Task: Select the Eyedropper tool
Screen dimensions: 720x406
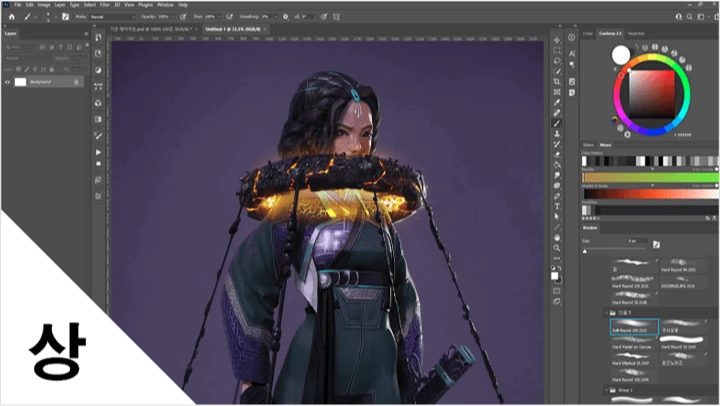Action: 557,102
